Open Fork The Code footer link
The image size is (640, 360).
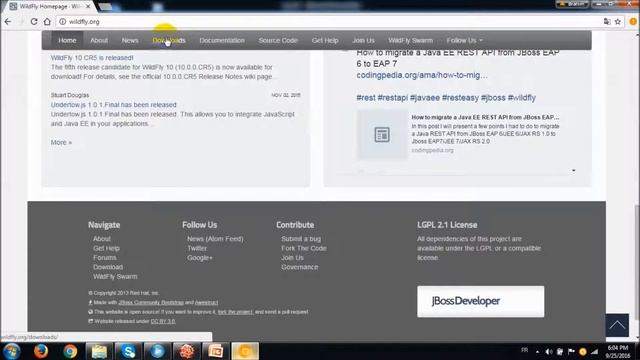pyautogui.click(x=304, y=248)
